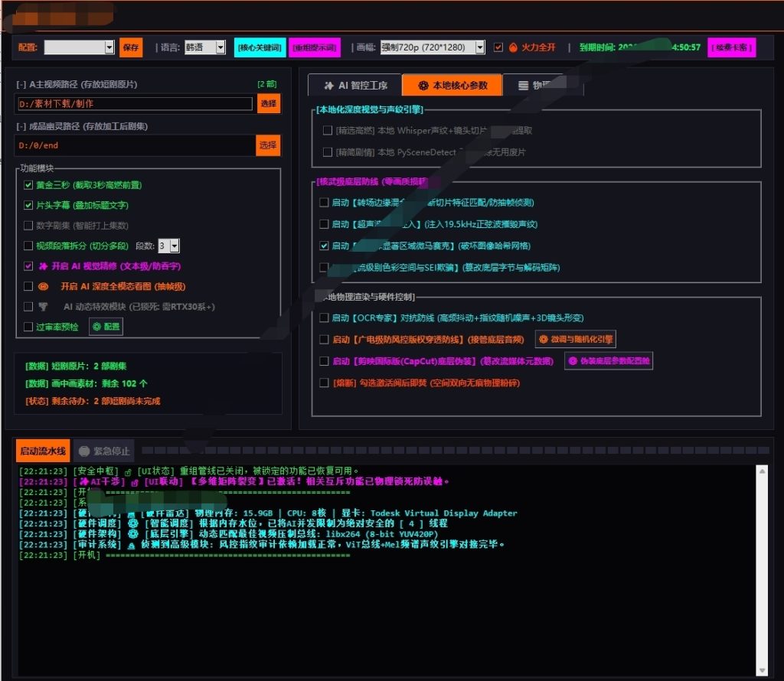Click the orange 保存 button
Screen dimensions: 784x681
pyautogui.click(x=131, y=47)
